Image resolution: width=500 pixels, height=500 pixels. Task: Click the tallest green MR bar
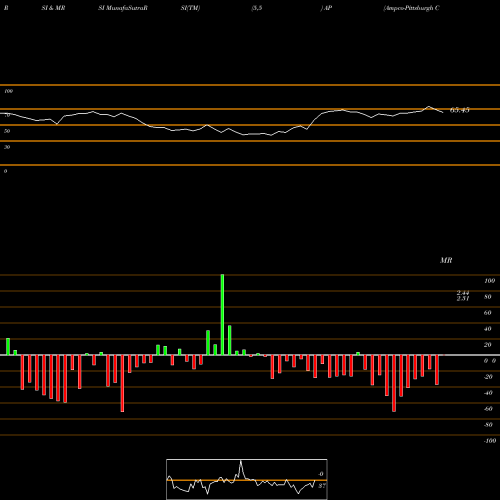(x=222, y=315)
